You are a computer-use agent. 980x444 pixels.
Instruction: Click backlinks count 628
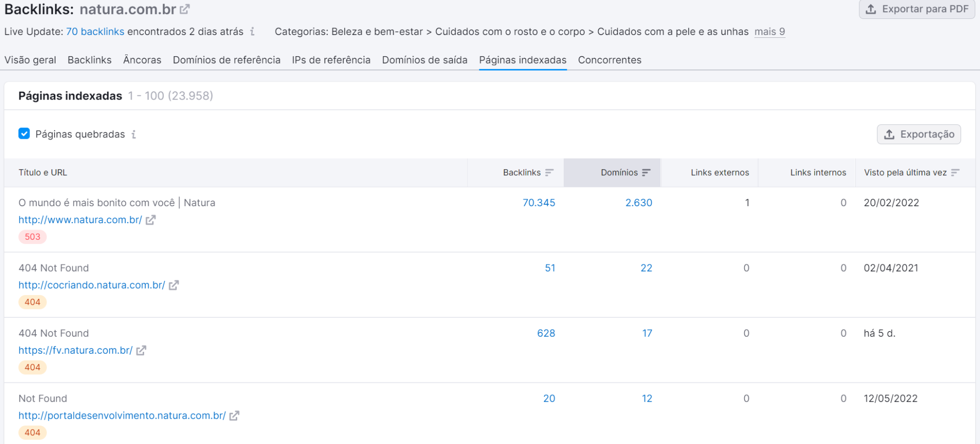[546, 333]
